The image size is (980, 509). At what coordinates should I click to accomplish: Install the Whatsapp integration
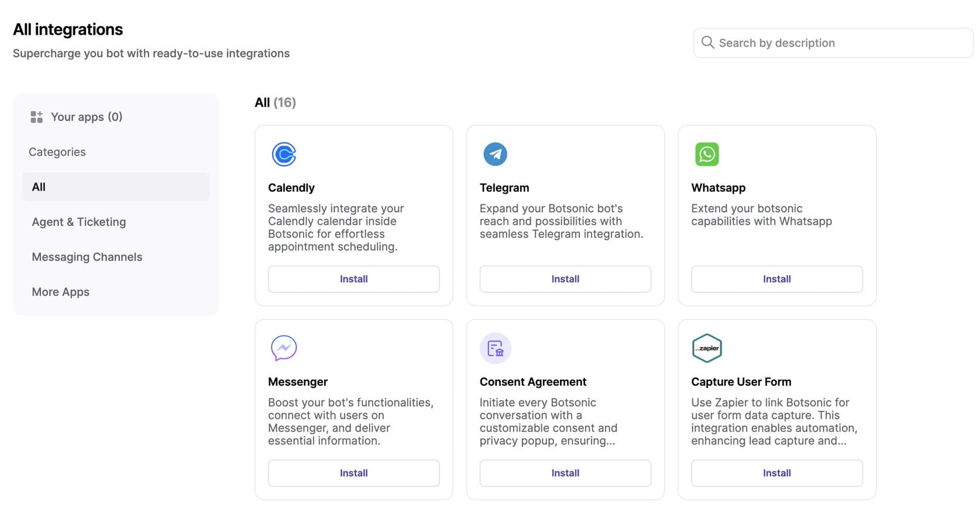click(776, 279)
